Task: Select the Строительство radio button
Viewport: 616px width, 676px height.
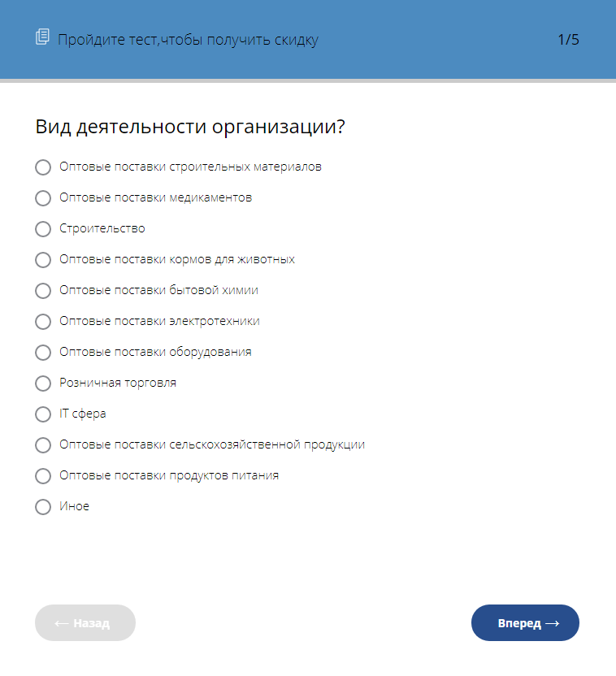Action: [x=42, y=229]
